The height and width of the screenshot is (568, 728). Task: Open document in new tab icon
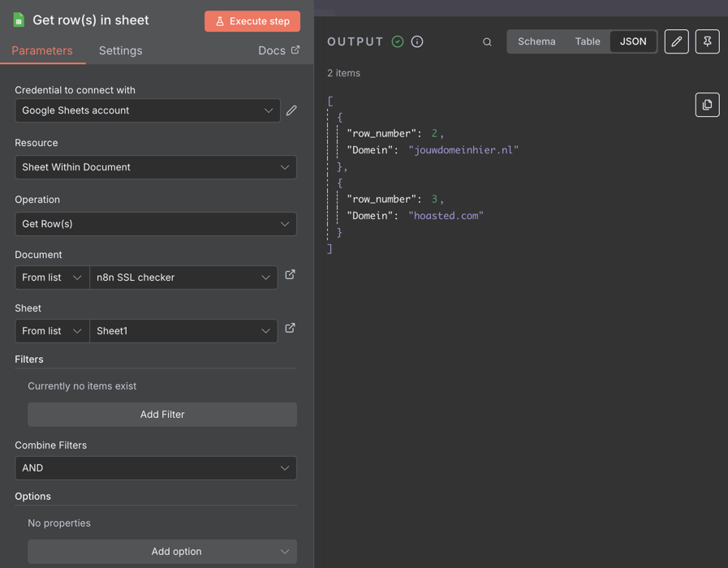pos(290,275)
